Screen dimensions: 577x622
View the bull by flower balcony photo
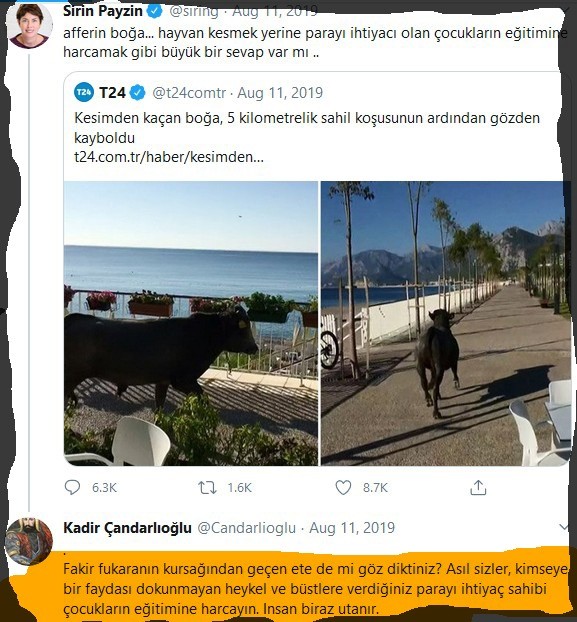191,323
